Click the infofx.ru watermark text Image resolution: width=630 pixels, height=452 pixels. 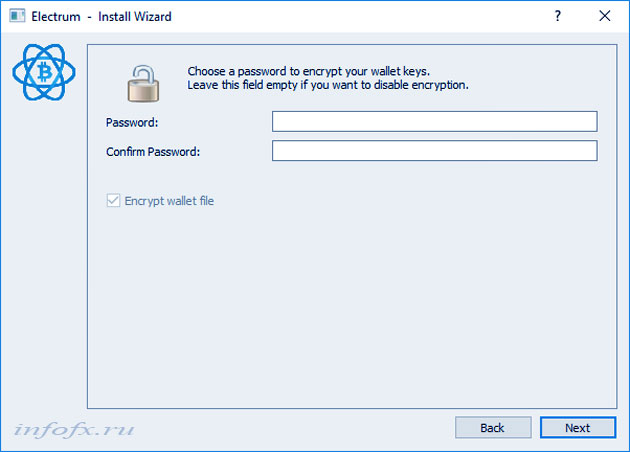click(74, 430)
